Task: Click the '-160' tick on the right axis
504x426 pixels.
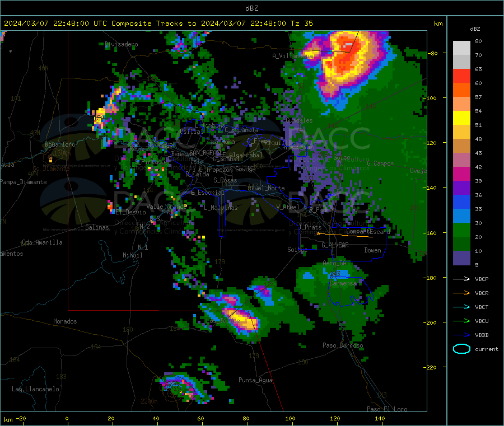Action: [x=431, y=233]
